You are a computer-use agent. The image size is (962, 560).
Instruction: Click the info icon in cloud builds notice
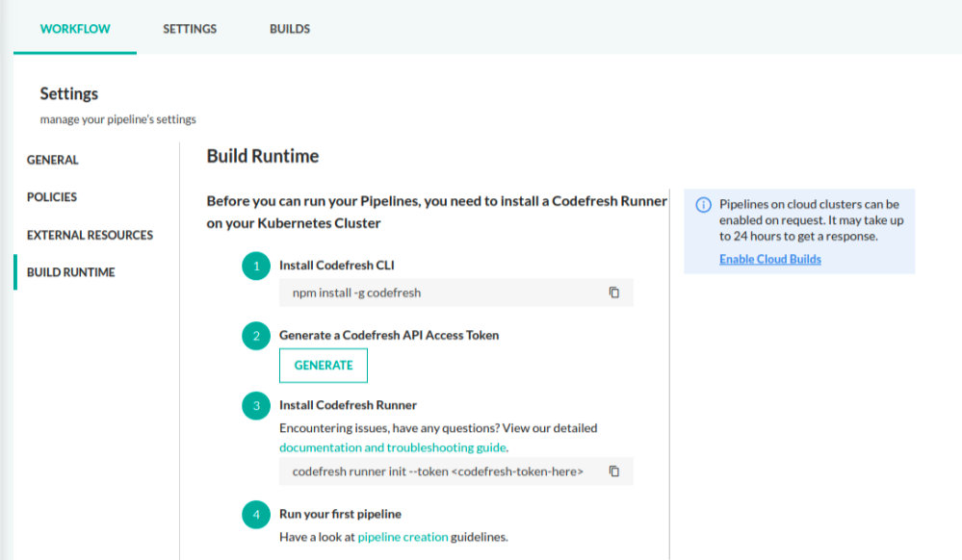click(703, 205)
